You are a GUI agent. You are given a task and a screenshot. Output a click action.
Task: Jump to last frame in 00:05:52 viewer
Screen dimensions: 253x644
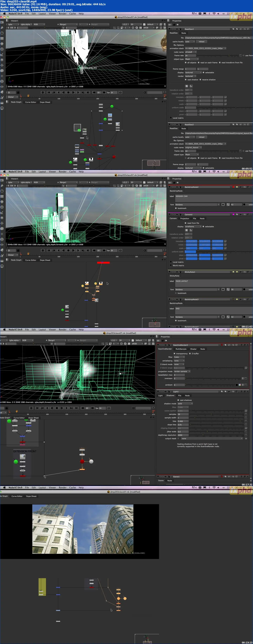pos(88,93)
